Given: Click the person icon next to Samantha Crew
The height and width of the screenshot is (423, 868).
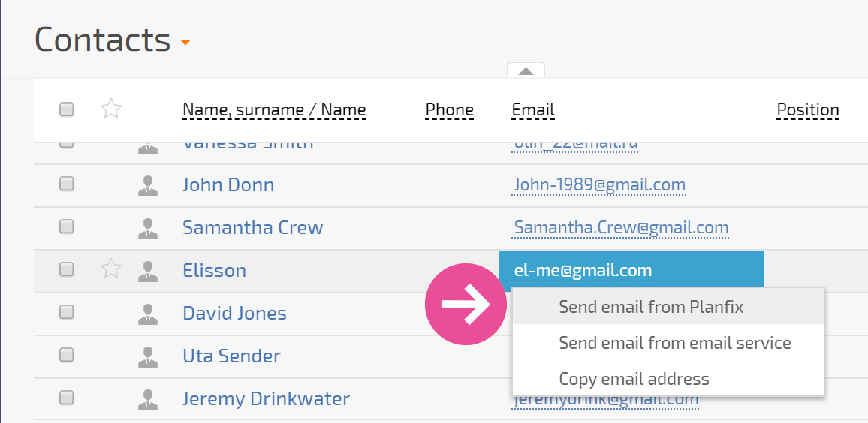Looking at the screenshot, I should [x=148, y=228].
